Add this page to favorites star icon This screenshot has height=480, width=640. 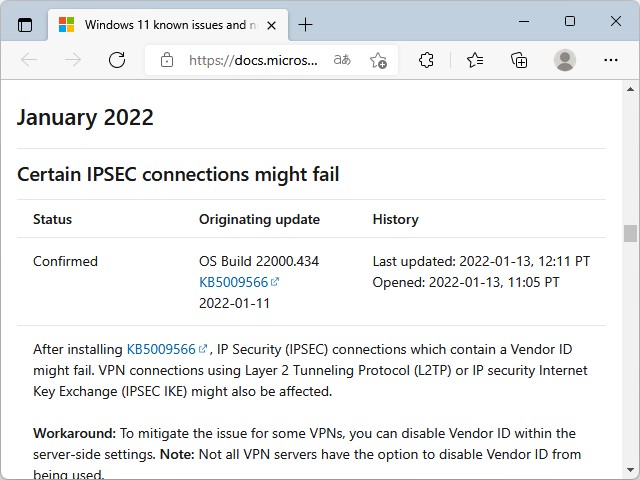[378, 60]
